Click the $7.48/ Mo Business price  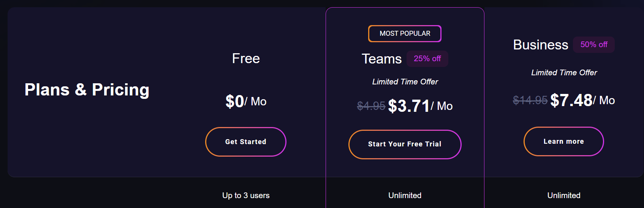tap(582, 100)
